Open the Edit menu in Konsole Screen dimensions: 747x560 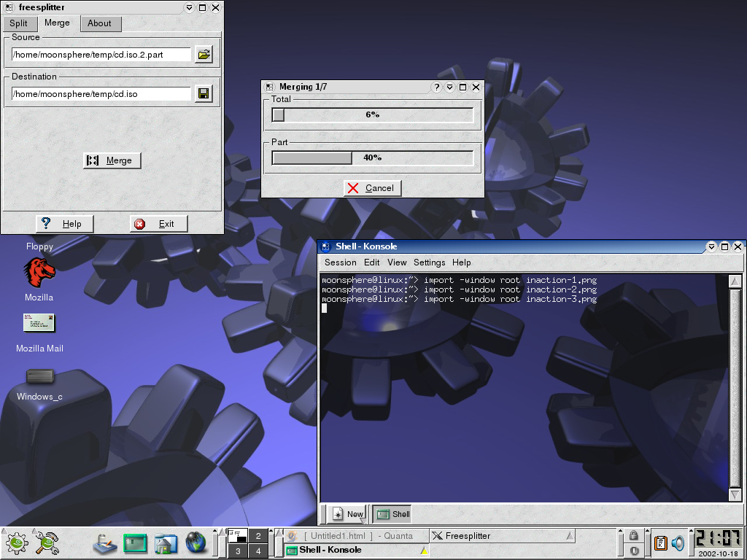coord(371,262)
